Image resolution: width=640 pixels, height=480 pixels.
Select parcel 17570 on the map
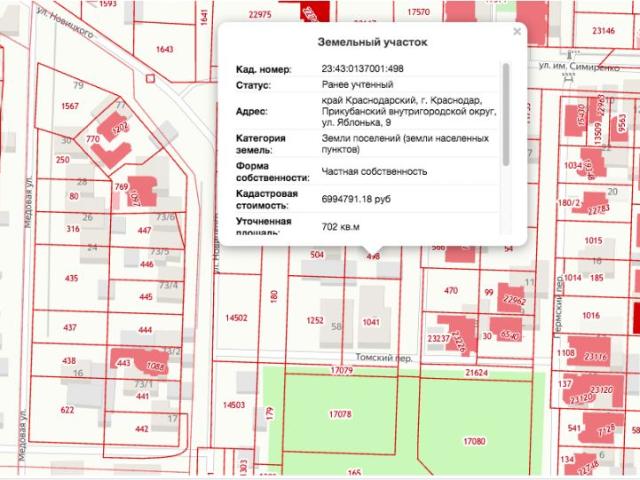(418, 12)
